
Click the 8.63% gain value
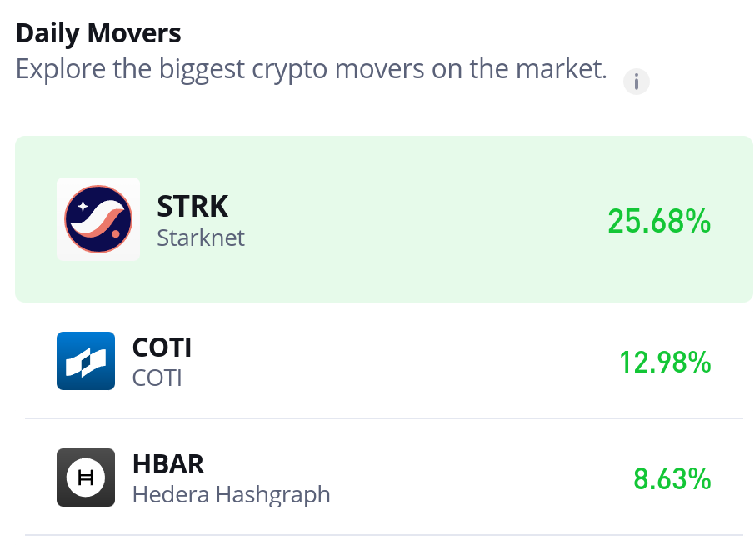[x=672, y=479]
